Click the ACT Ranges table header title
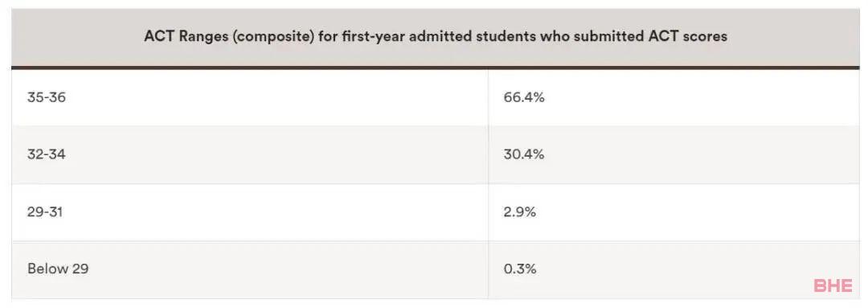 (x=435, y=36)
